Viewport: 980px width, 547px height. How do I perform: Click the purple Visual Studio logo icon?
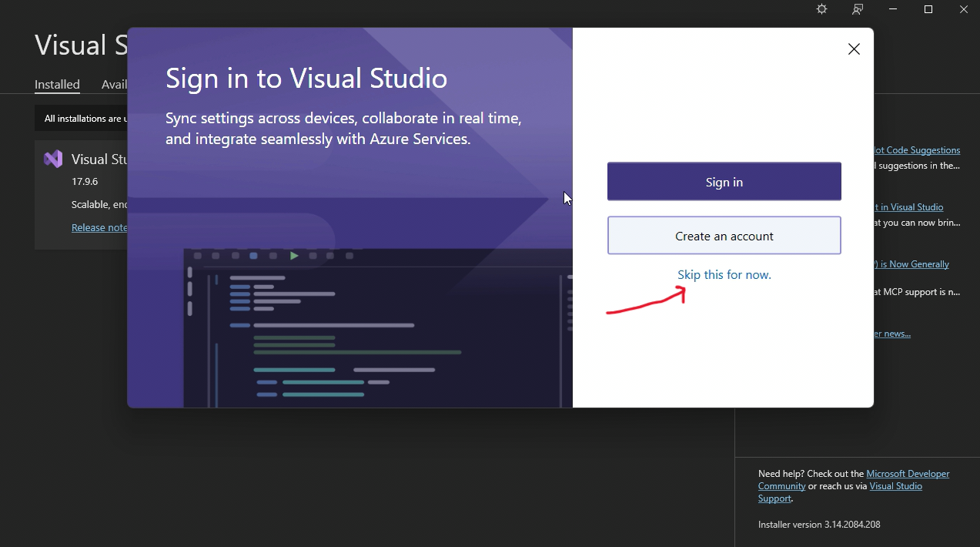point(53,159)
